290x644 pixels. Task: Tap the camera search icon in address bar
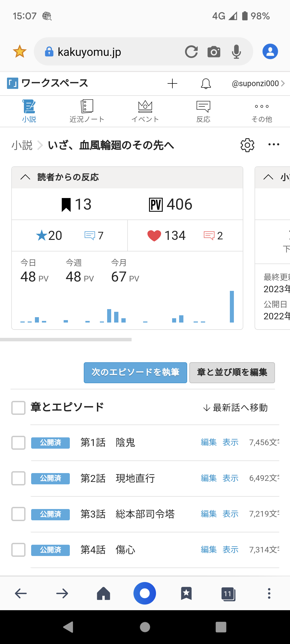(x=214, y=52)
